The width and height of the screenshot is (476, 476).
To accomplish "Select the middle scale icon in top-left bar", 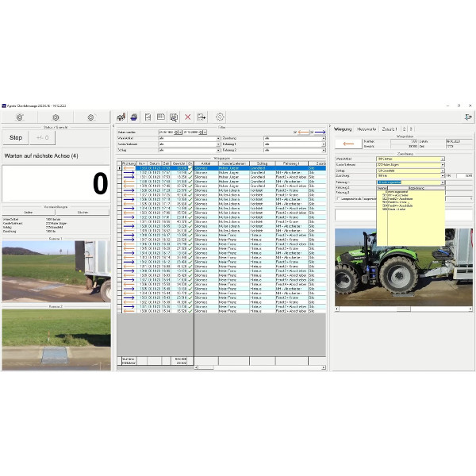I will pyautogui.click(x=56, y=117).
